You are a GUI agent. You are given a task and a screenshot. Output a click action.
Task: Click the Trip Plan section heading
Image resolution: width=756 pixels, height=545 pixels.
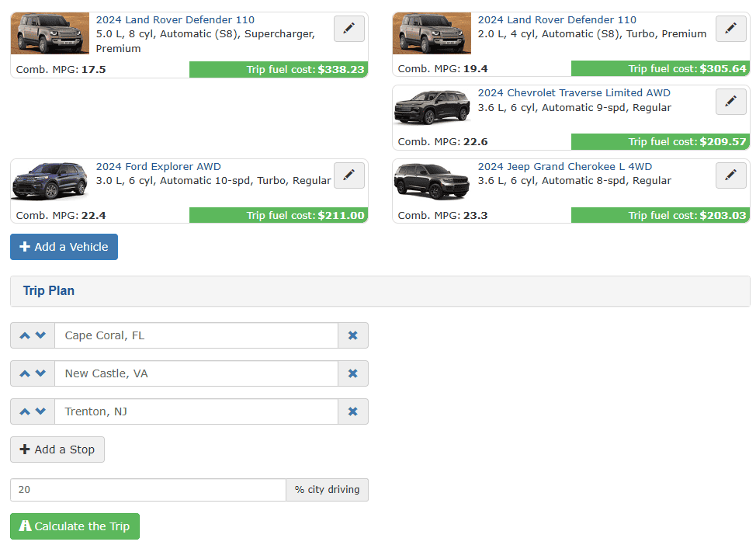pos(49,291)
